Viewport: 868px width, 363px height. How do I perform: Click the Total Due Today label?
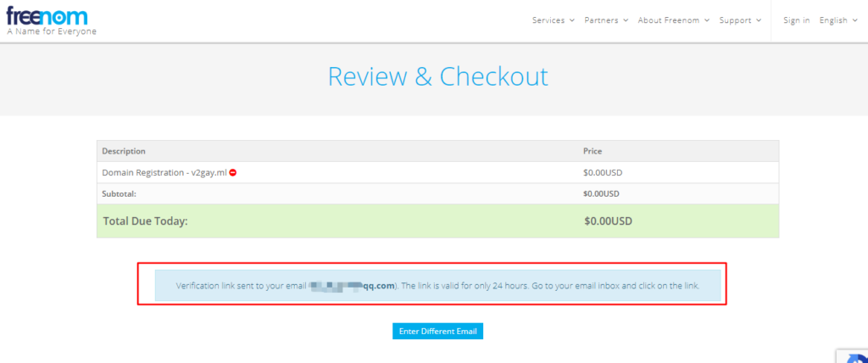145,221
